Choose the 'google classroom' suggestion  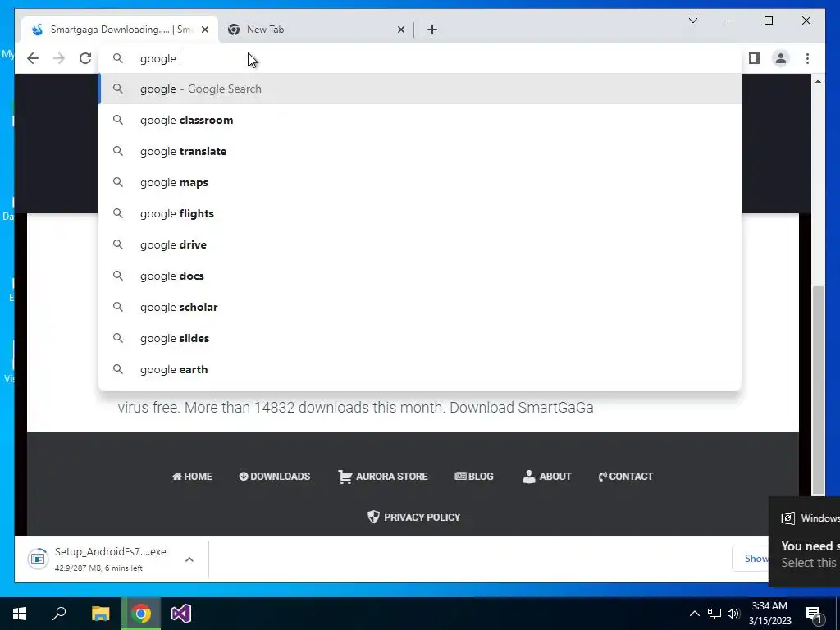(x=420, y=120)
